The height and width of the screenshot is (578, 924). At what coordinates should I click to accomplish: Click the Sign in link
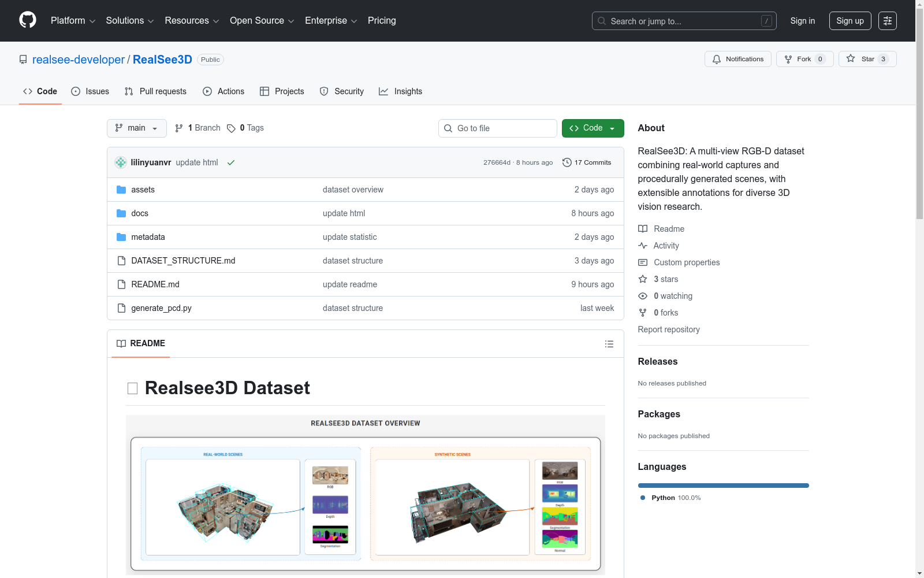[x=803, y=21]
